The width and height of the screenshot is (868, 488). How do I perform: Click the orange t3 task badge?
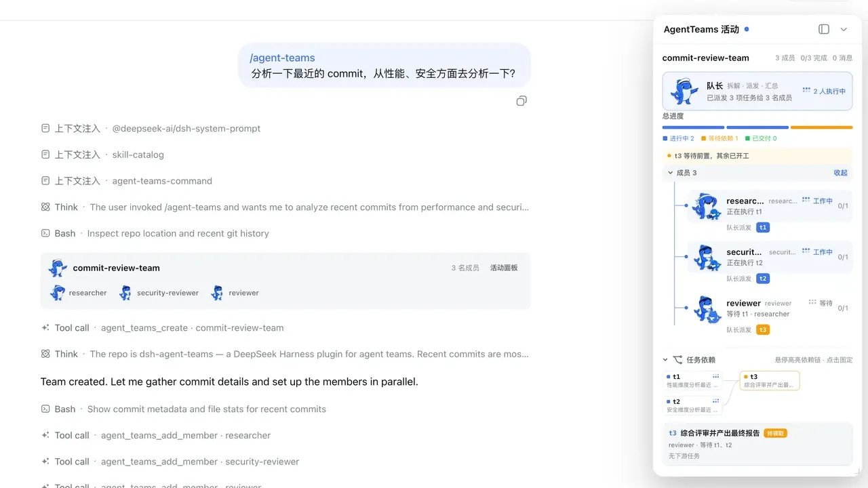click(x=763, y=330)
